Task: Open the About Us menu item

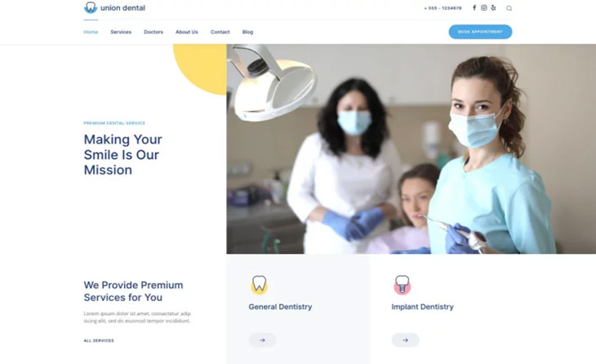Action: pos(187,32)
